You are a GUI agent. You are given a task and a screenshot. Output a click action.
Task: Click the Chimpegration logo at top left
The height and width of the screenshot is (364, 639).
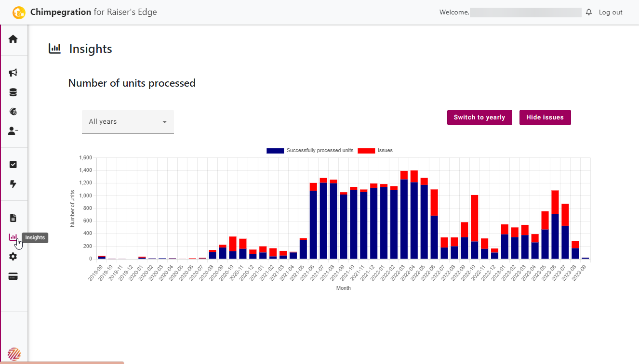pos(19,13)
